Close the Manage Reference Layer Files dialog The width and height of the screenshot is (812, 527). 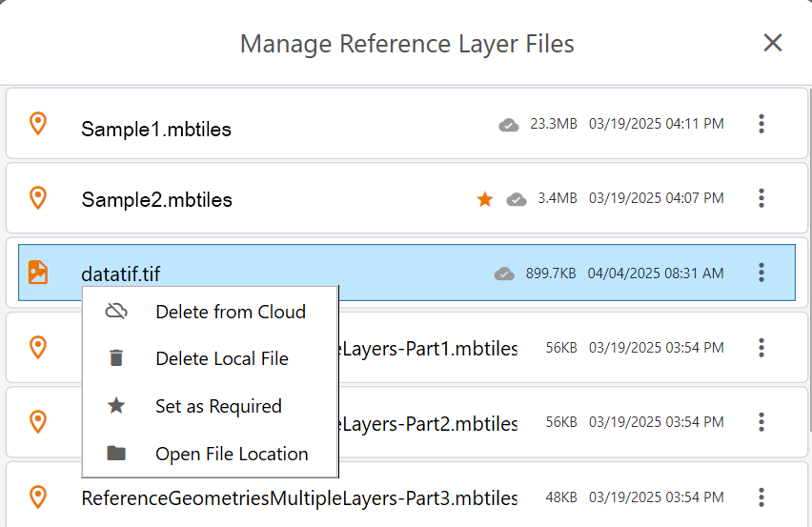[x=772, y=43]
